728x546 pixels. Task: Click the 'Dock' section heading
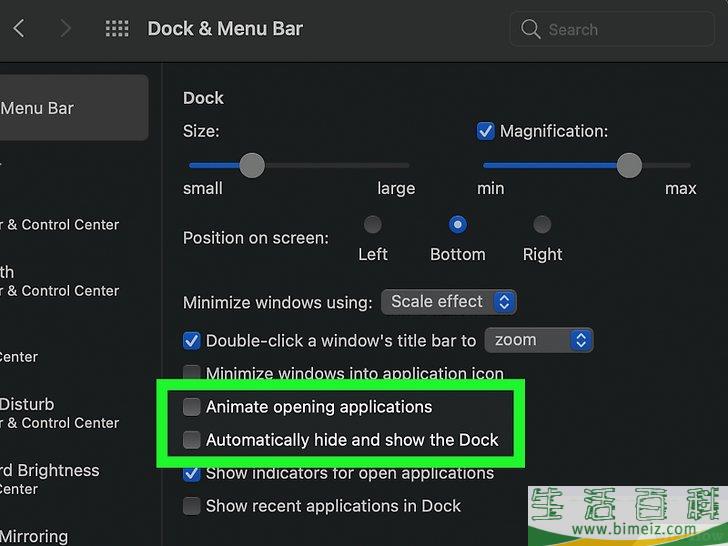pyautogui.click(x=203, y=98)
